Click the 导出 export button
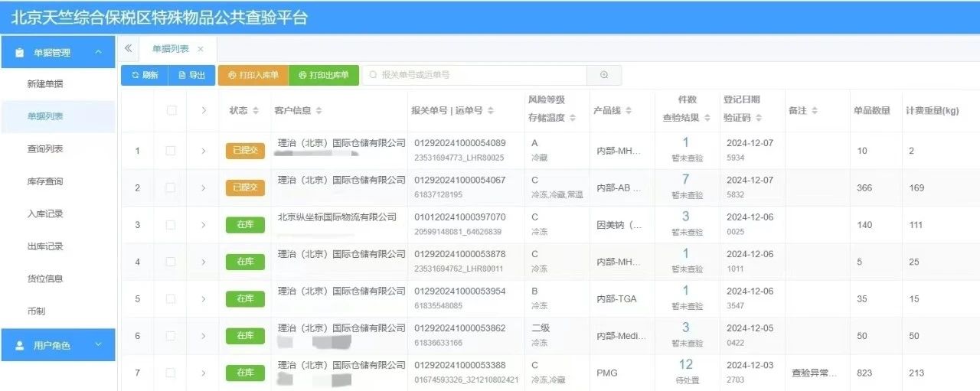This screenshot has height=391, width=980. (191, 75)
